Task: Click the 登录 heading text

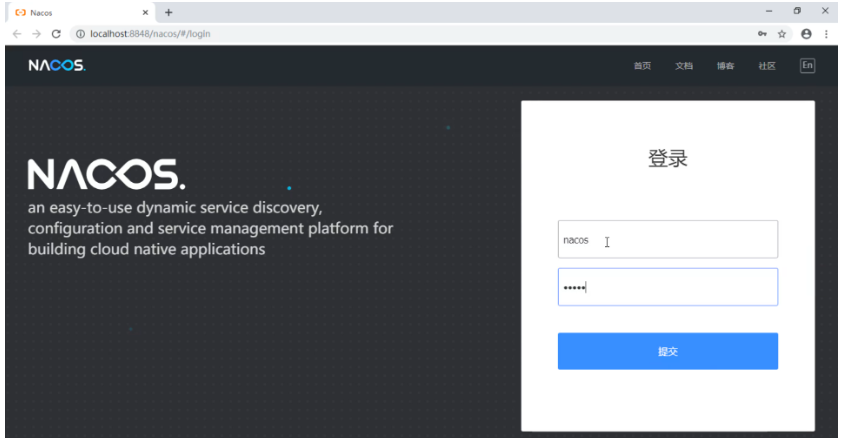Action: [x=668, y=158]
